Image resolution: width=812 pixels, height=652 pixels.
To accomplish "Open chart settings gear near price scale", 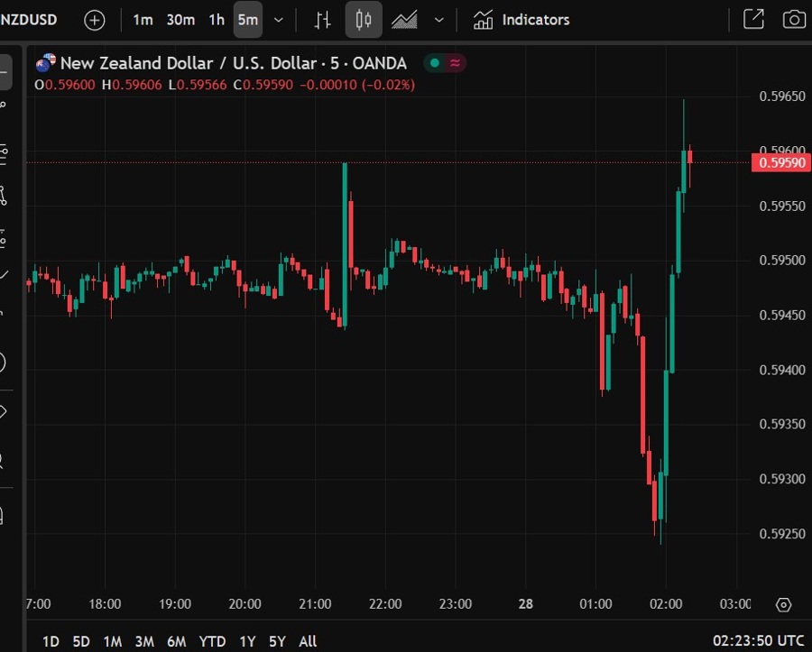I will (x=783, y=605).
